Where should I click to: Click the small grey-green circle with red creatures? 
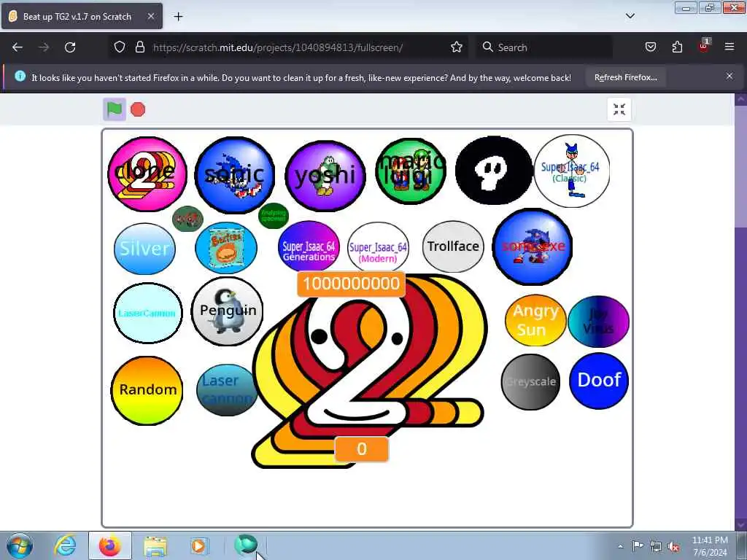pyautogui.click(x=187, y=219)
